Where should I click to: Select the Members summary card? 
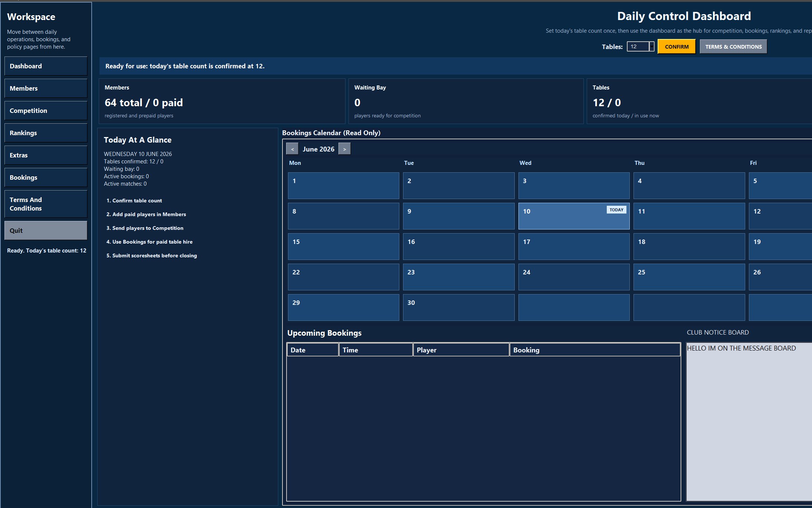[x=222, y=101]
